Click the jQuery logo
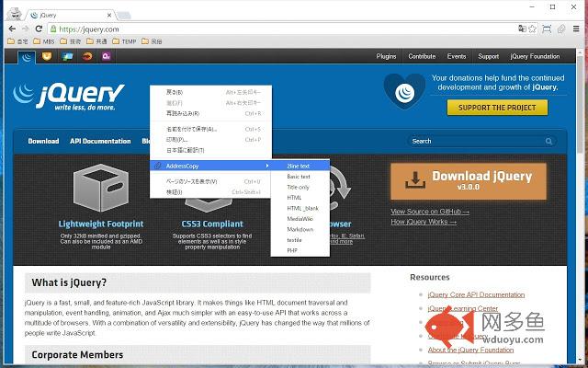Image resolution: width=588 pixels, height=368 pixels. 69,97
